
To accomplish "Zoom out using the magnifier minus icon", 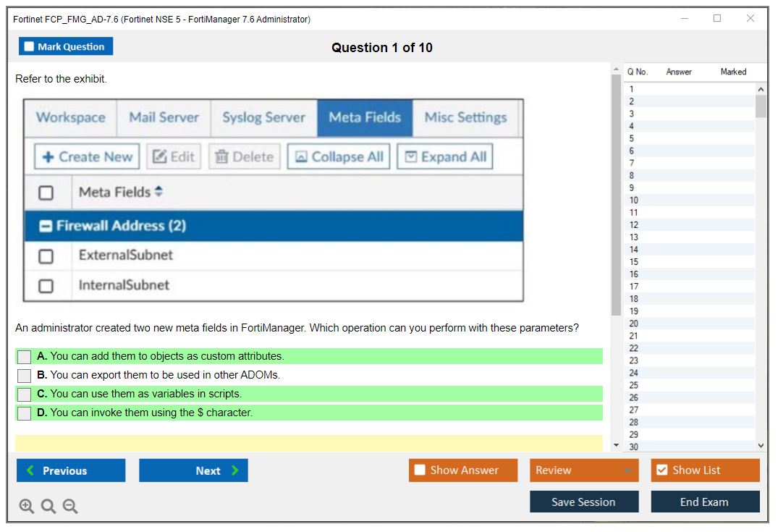I will [70, 506].
